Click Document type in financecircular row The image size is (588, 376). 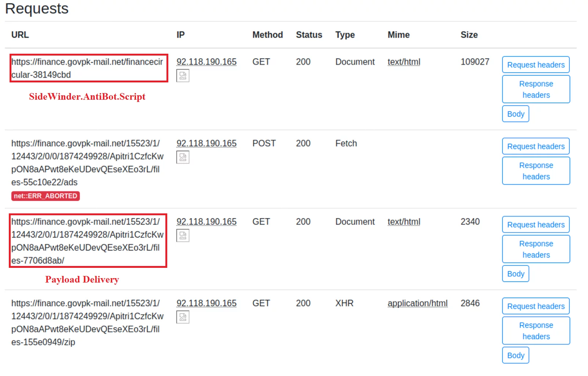[x=355, y=62]
